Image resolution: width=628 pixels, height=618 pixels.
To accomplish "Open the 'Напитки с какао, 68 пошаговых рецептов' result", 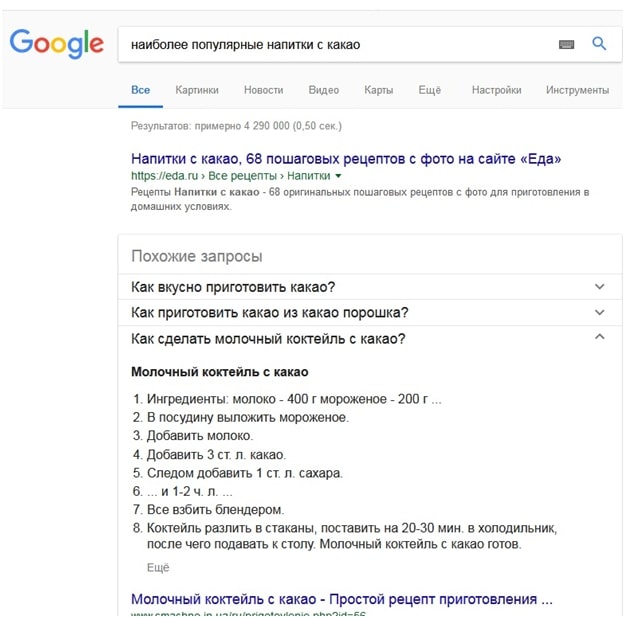I will point(346,158).
